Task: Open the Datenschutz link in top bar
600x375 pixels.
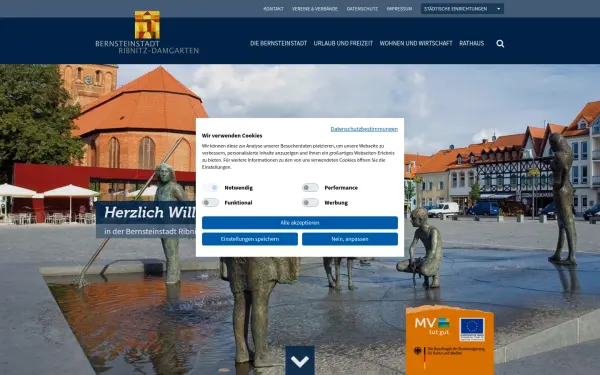Action: [x=362, y=9]
